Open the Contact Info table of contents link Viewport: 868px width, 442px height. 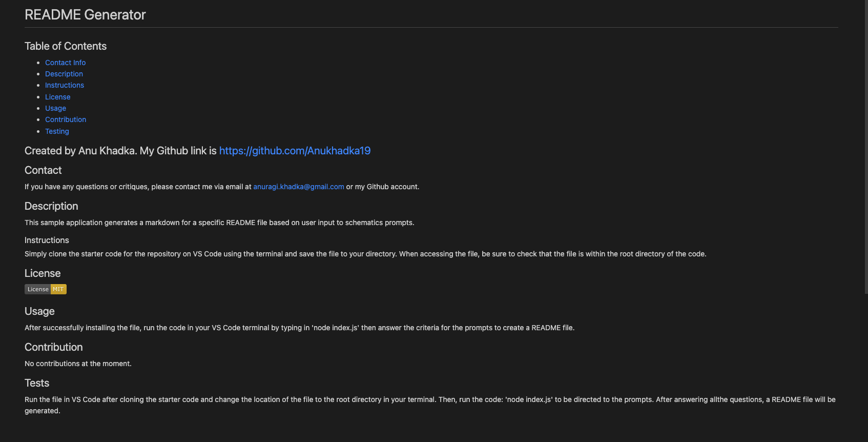point(65,63)
